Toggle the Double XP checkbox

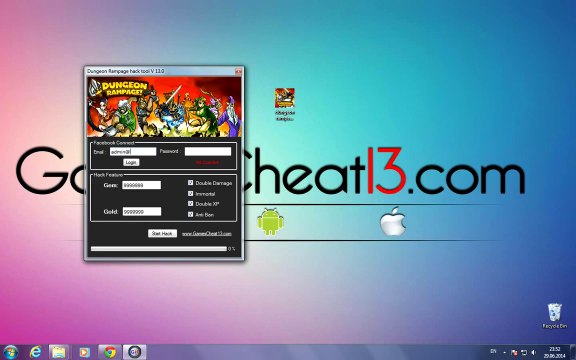[190, 204]
